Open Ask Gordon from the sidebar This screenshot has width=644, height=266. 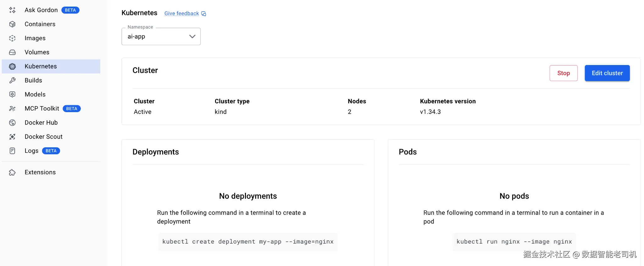click(x=51, y=10)
